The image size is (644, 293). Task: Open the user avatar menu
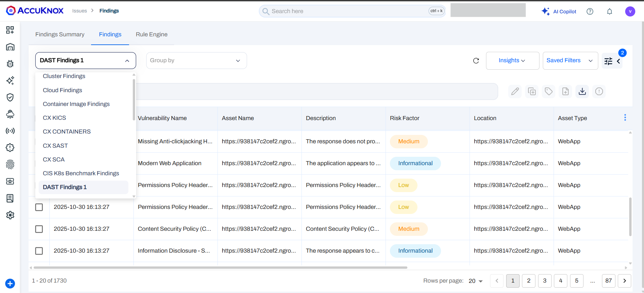tap(630, 11)
